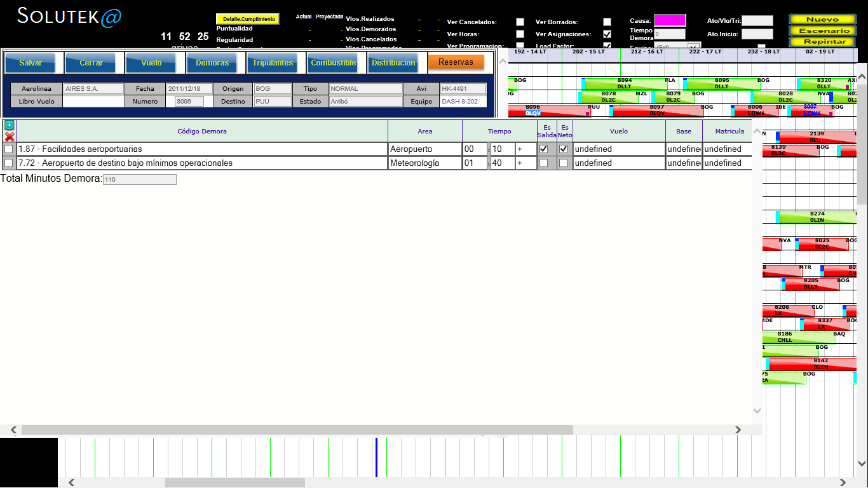Select flight 8096 bar in the Gantt chart
Screen dimensions: 868x488
tap(550, 111)
